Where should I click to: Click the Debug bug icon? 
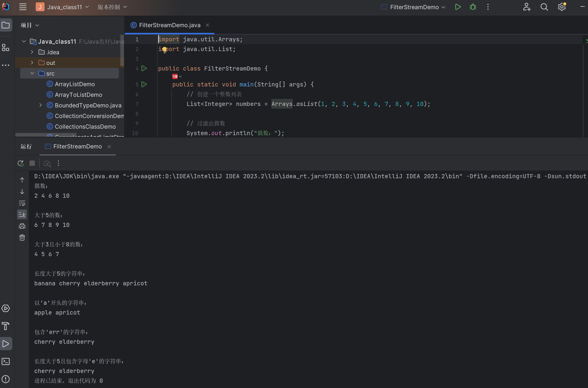[x=473, y=7]
